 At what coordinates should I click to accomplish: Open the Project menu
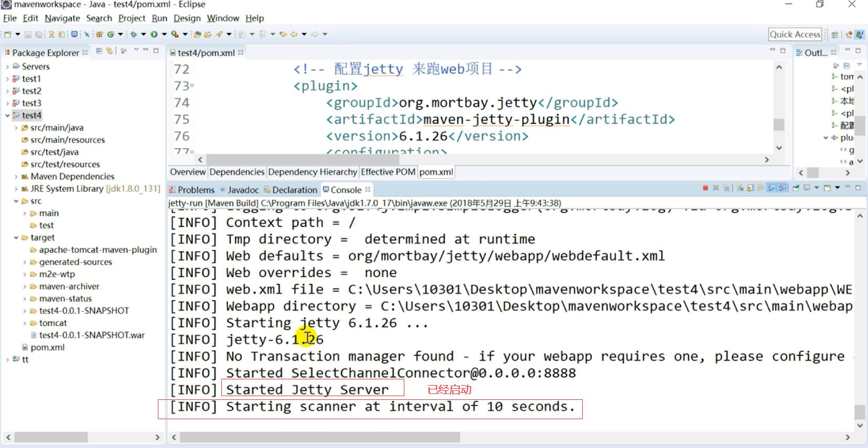pyautogui.click(x=132, y=18)
